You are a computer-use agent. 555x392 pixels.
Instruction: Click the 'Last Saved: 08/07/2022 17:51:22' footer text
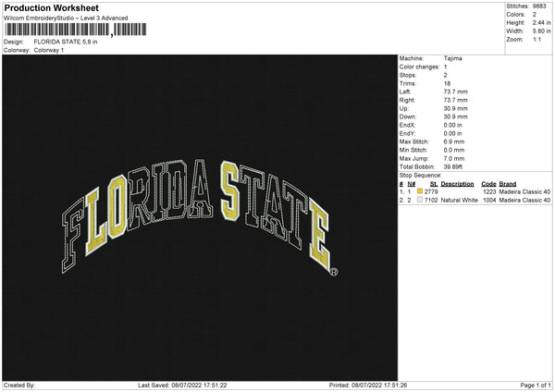click(182, 386)
